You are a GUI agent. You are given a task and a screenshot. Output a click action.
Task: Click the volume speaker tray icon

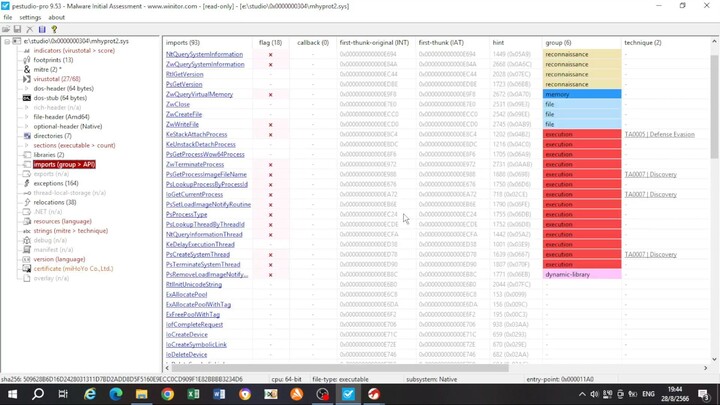[594, 394]
